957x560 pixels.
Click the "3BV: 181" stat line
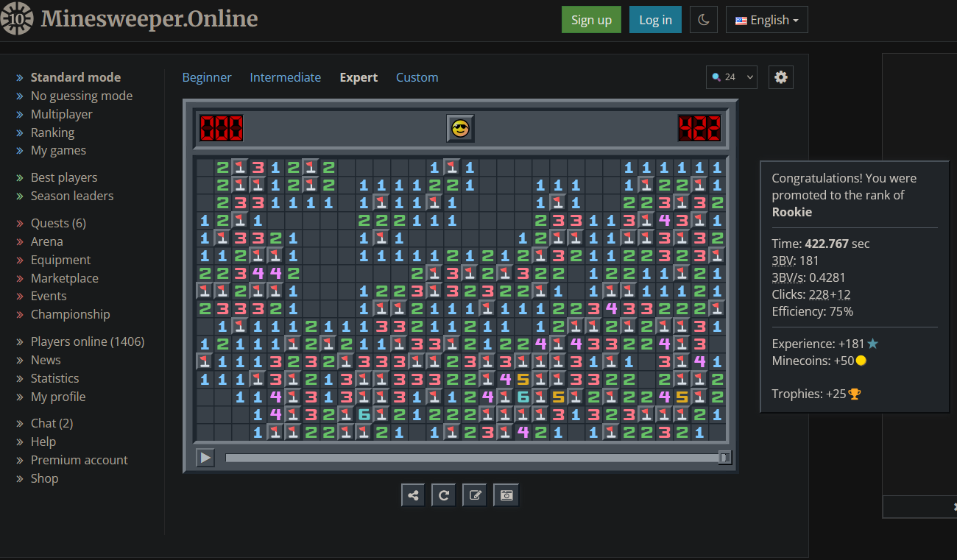[x=796, y=260]
